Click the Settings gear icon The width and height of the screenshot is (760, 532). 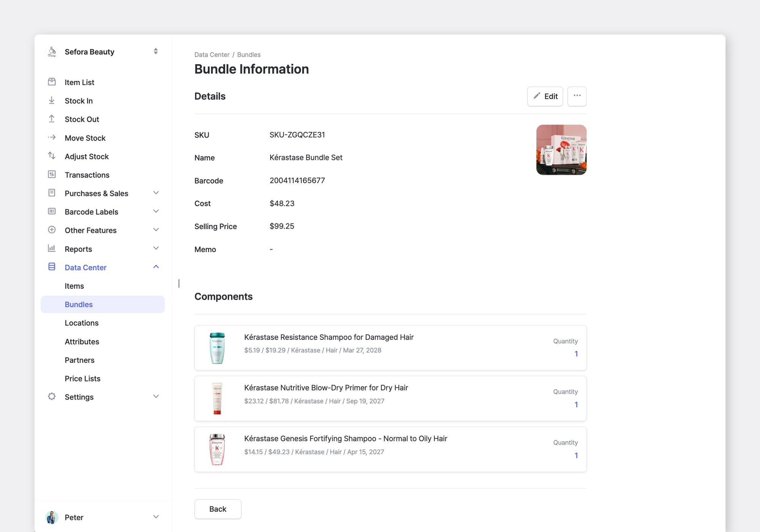(52, 396)
